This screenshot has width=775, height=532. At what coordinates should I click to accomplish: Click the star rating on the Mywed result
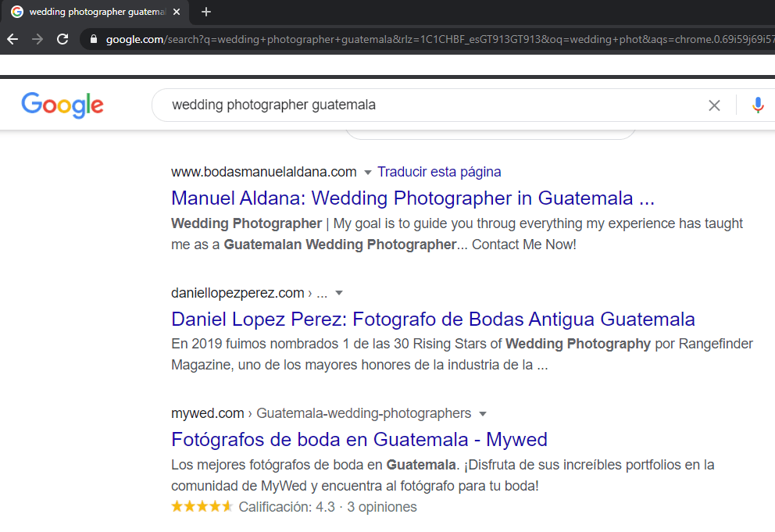point(202,506)
